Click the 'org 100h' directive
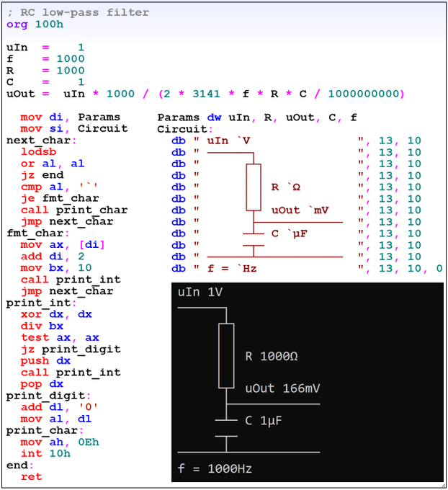This screenshot has width=448, height=490. 35,24
